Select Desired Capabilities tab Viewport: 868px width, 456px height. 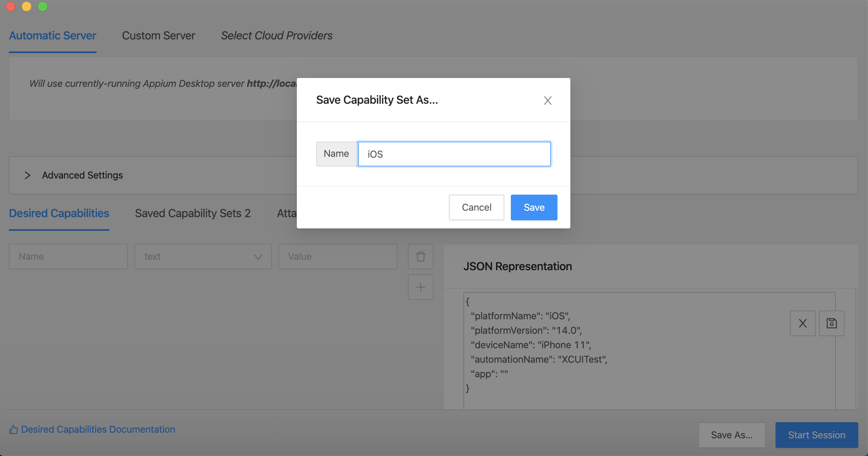59,213
